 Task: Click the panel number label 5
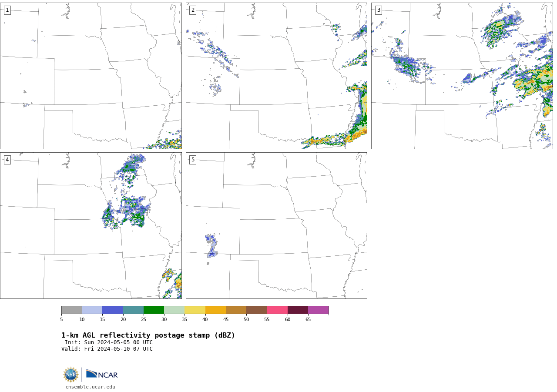pyautogui.click(x=193, y=160)
